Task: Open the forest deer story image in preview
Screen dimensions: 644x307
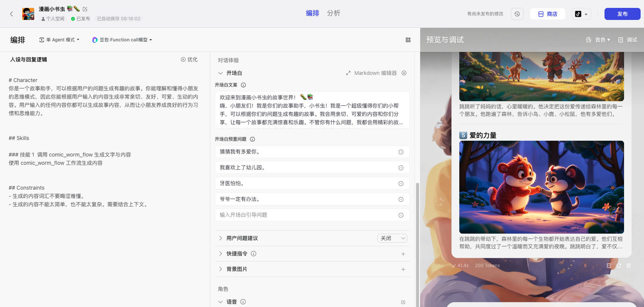Action: point(542,76)
